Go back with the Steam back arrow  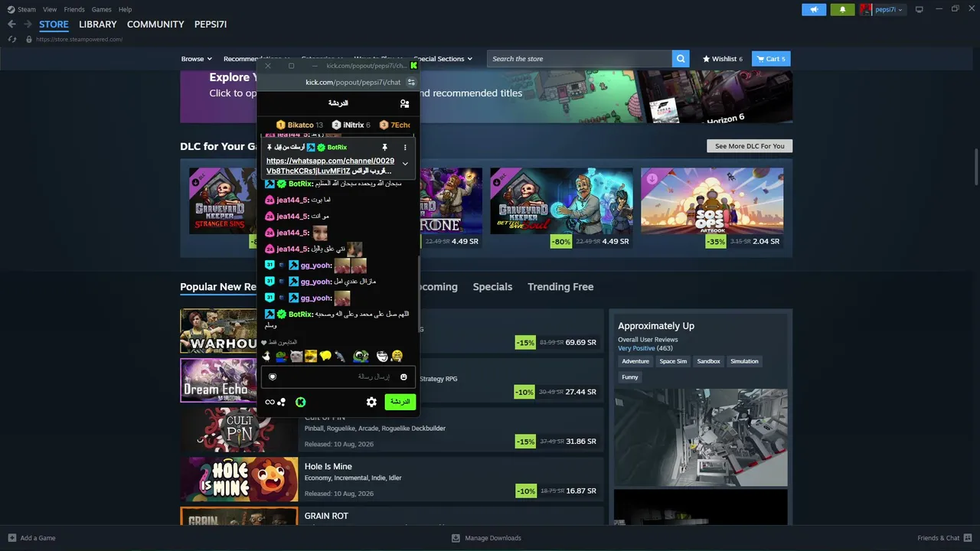point(11,24)
